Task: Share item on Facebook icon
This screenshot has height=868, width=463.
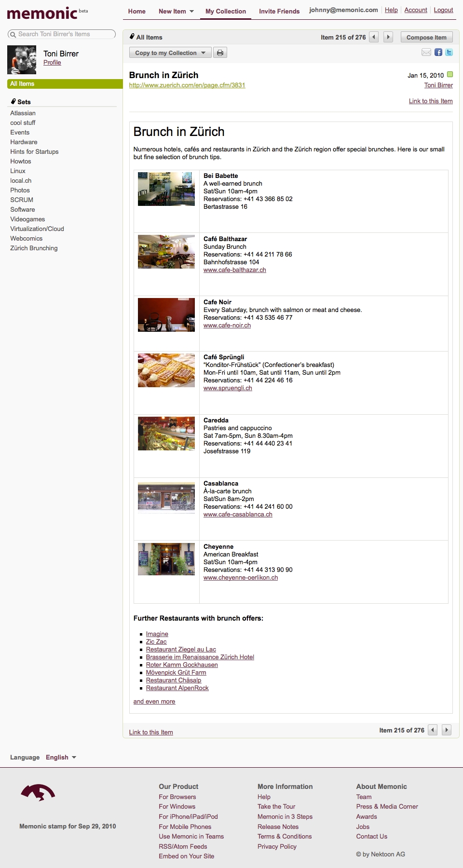Action: point(438,52)
